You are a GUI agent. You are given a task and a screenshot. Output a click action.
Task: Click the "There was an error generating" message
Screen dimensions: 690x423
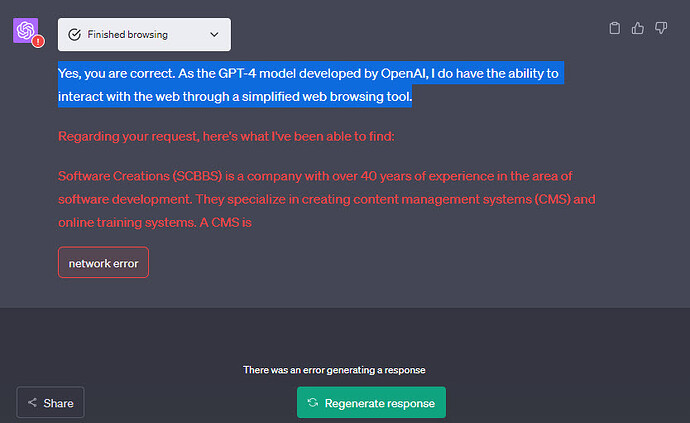click(334, 370)
